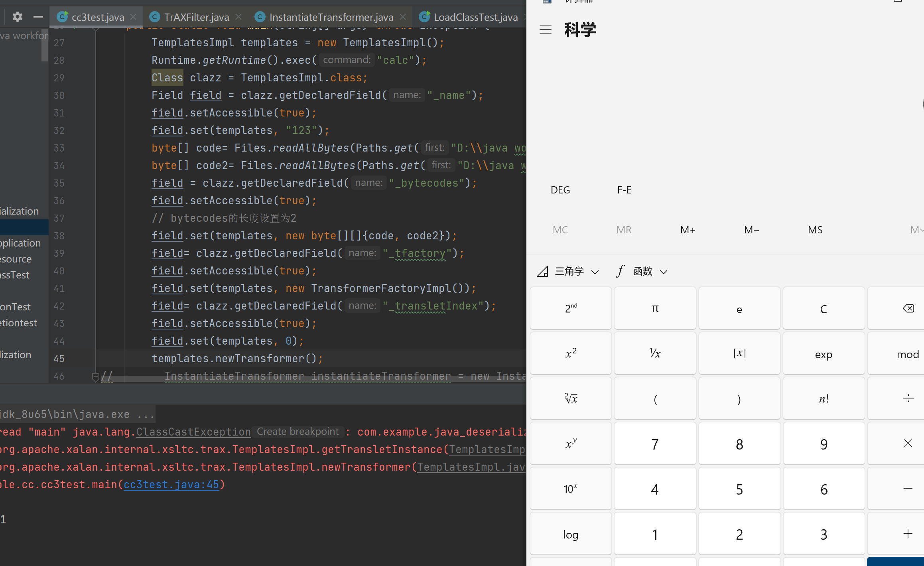The width and height of the screenshot is (924, 566).
Task: Toggle DEG angle unit mode
Action: pyautogui.click(x=560, y=190)
